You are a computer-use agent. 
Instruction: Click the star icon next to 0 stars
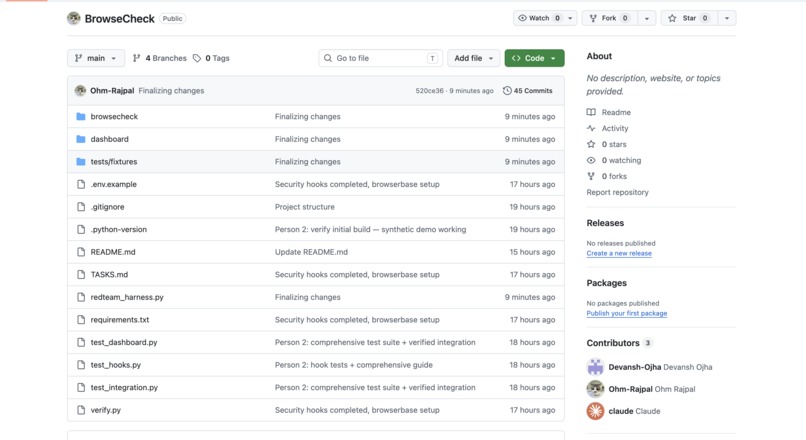pyautogui.click(x=591, y=144)
